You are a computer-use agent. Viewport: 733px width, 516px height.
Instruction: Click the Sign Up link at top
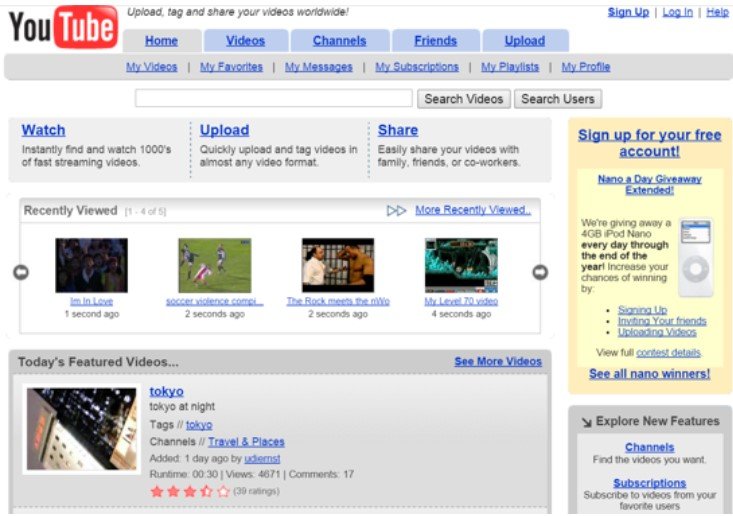(x=628, y=12)
